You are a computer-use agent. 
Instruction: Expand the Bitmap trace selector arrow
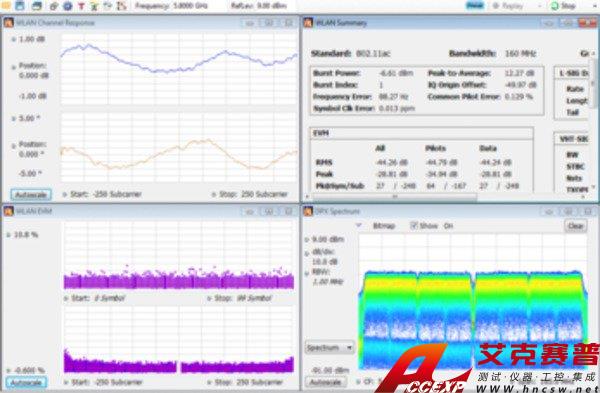(359, 225)
